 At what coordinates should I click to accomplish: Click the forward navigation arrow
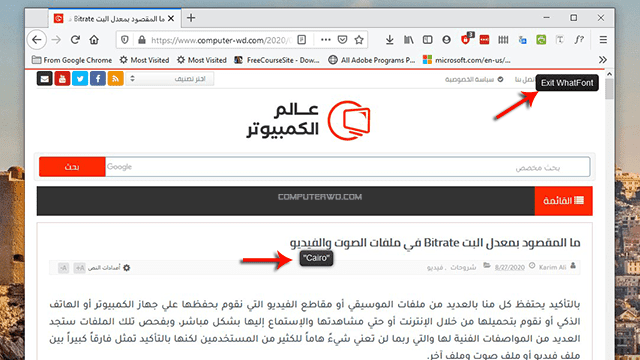(56, 40)
